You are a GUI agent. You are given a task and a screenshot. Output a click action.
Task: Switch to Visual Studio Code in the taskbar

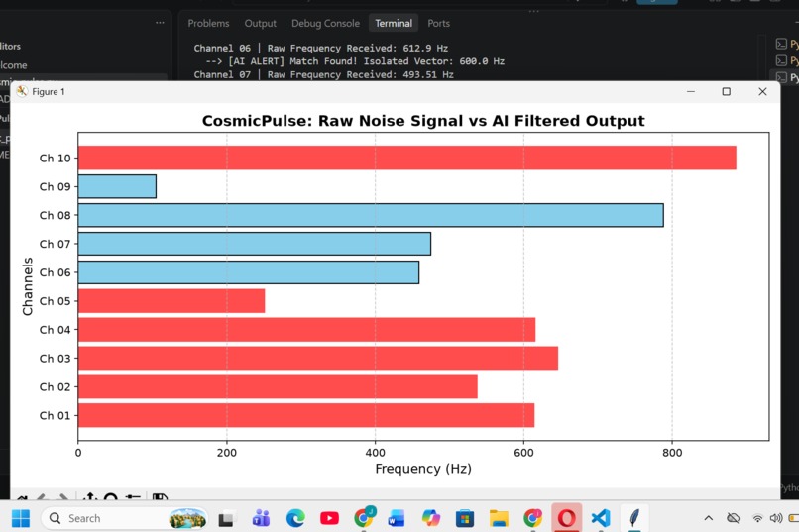[x=601, y=519]
